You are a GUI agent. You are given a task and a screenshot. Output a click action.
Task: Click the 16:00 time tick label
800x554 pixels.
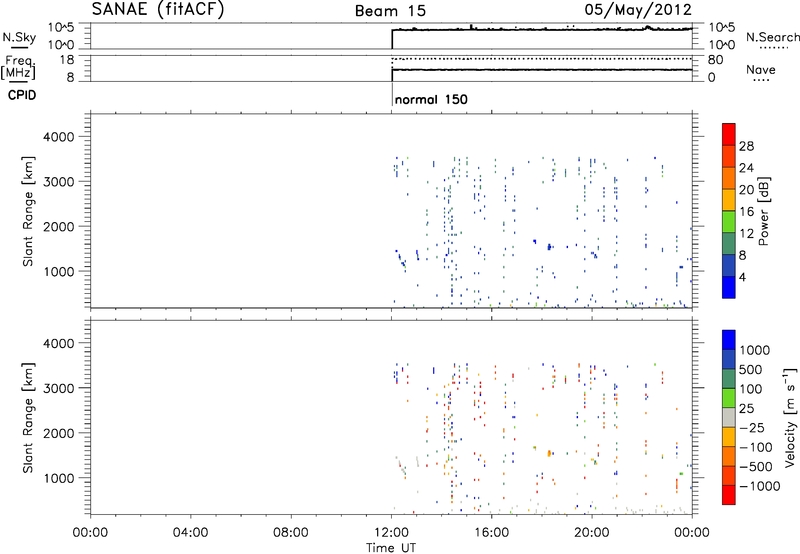(x=491, y=533)
